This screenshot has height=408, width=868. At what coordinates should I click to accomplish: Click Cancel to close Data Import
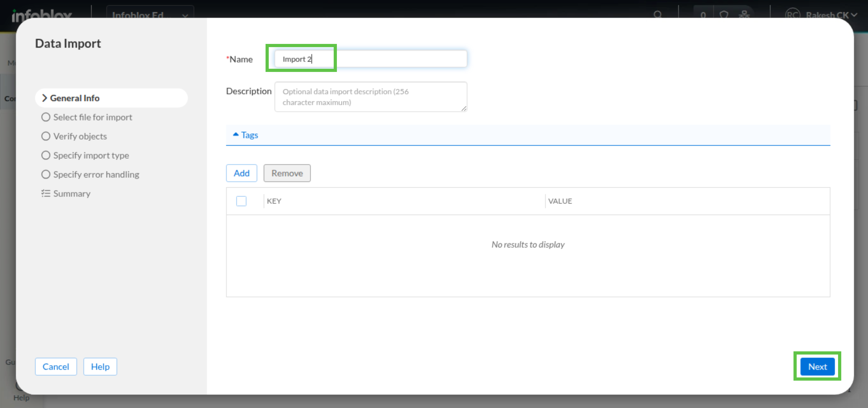tap(56, 367)
